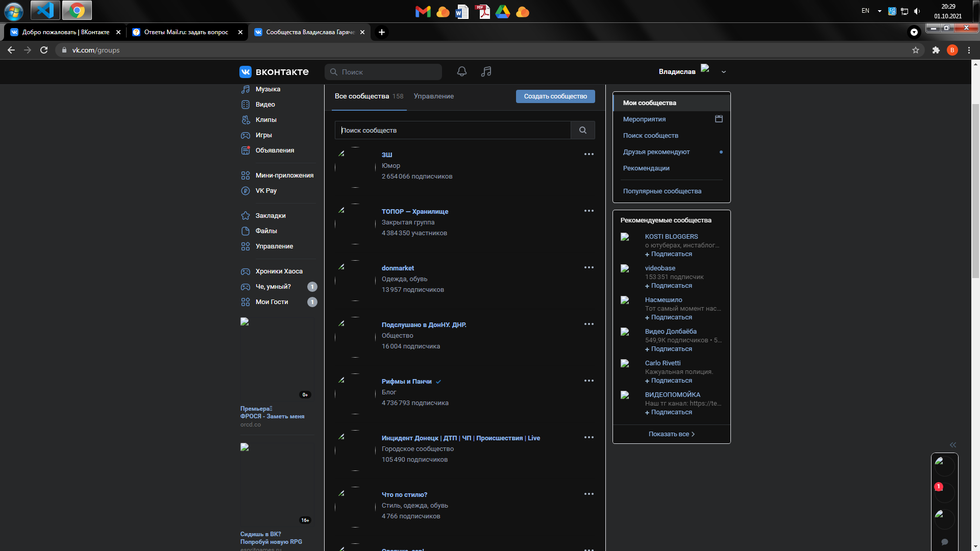Click Показать все recommendations

[x=672, y=434]
